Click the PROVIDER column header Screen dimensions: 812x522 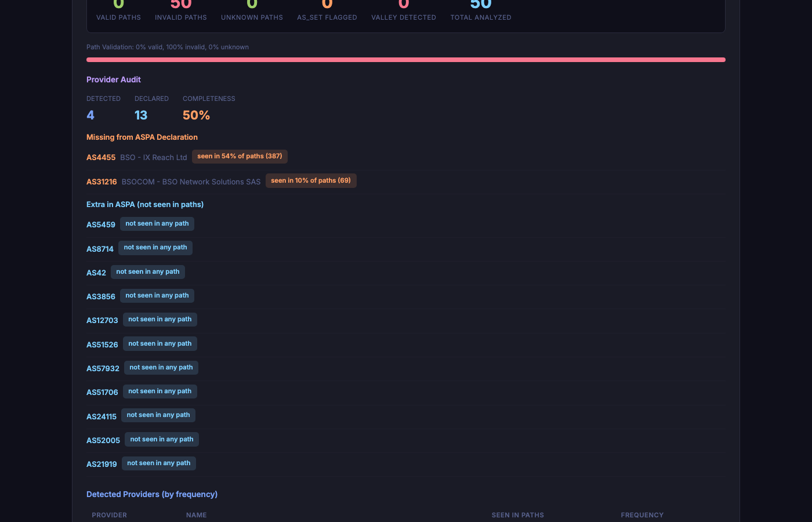(109, 515)
